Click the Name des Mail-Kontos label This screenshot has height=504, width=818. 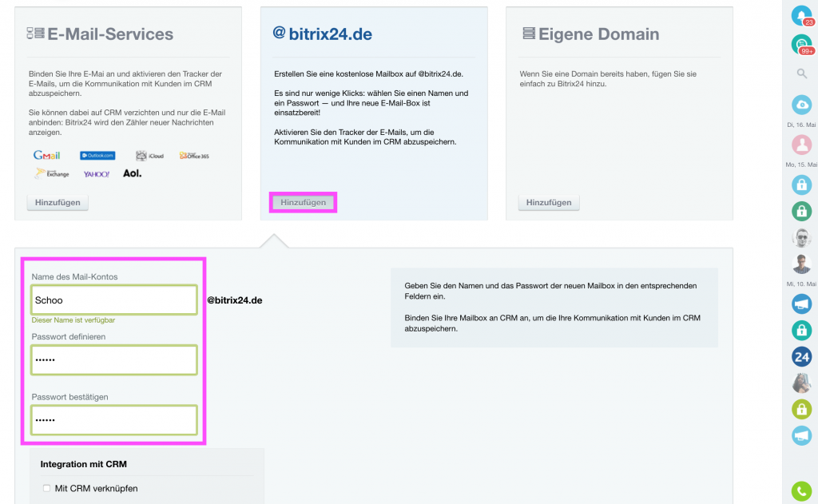point(74,277)
